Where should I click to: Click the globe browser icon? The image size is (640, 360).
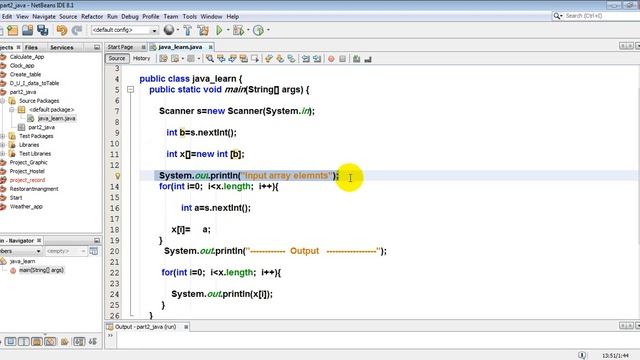(x=169, y=30)
